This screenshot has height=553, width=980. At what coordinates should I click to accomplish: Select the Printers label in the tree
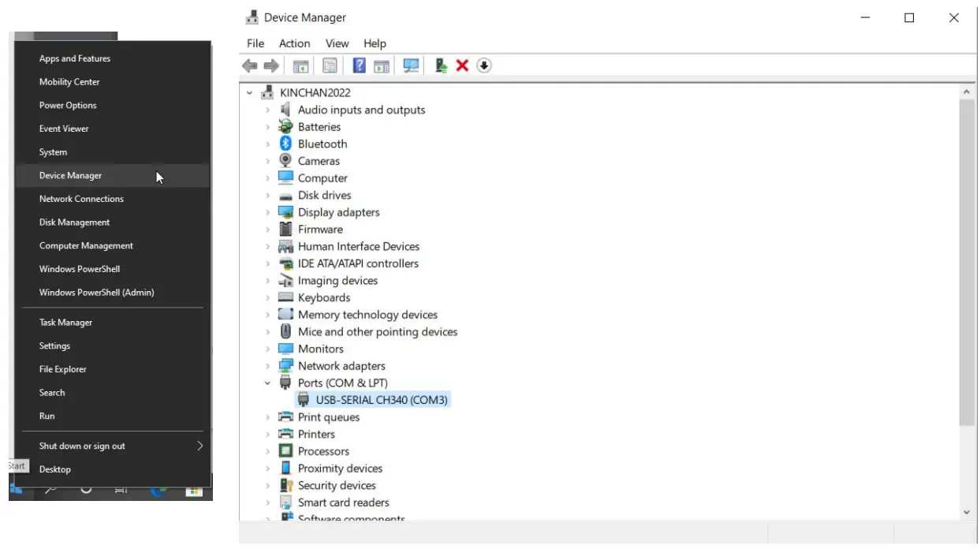point(316,435)
